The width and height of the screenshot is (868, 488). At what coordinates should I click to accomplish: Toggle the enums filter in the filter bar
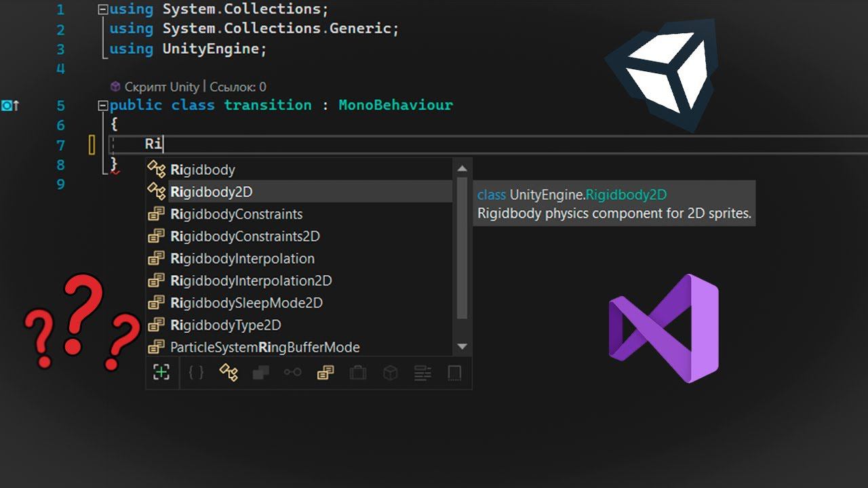click(x=325, y=372)
